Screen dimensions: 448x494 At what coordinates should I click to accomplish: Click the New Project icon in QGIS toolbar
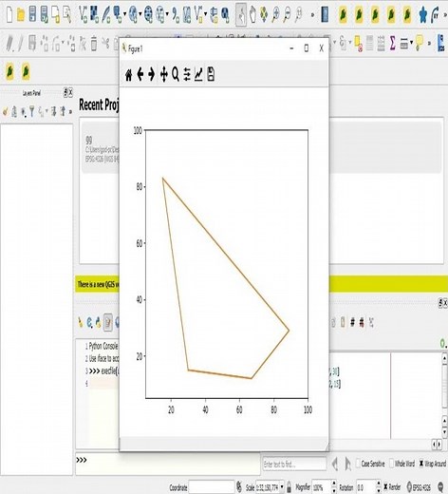9,14
